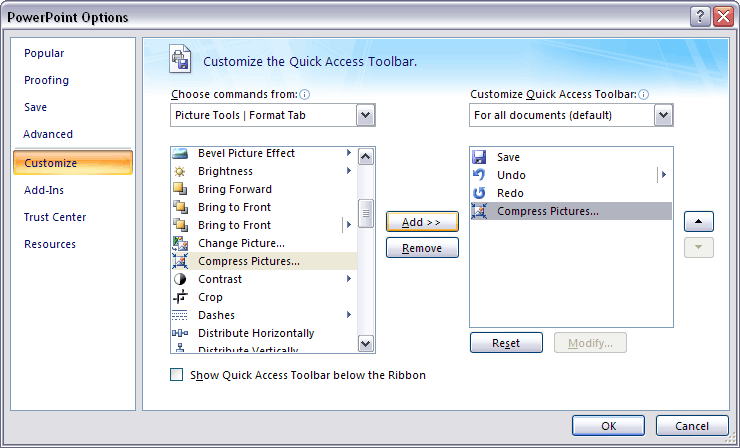
Task: Click info icon beside Choose commands from
Action: (305, 94)
